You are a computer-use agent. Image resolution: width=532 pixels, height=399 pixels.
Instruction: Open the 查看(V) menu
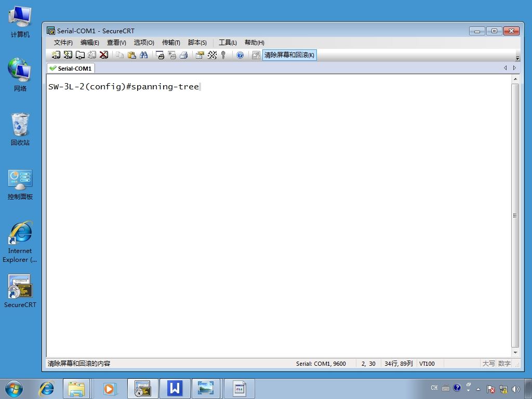tap(116, 43)
